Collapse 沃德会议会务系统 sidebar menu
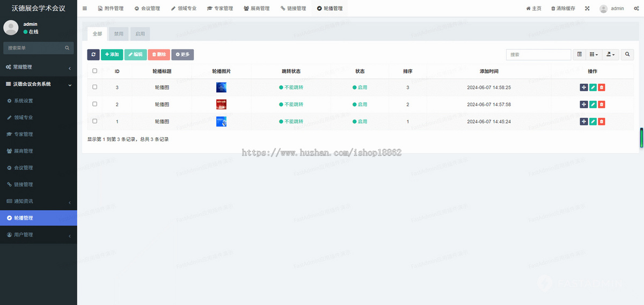Screen dimensions: 644x305 point(39,84)
